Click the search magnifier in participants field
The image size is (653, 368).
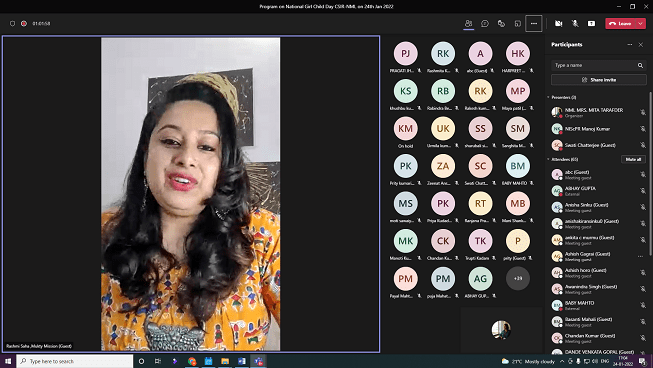pyautogui.click(x=640, y=65)
